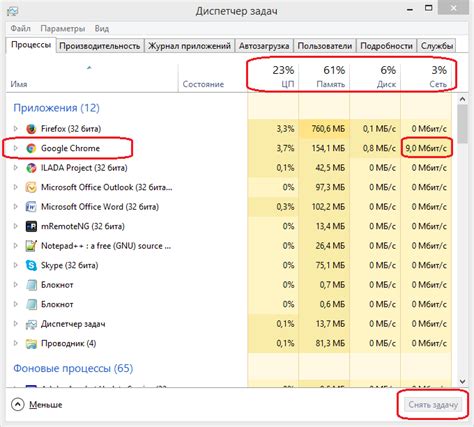Viewport: 474px width, 427px height.
Task: Click Firefox disk value 0,1 МБ/с
Action: pyautogui.click(x=379, y=129)
